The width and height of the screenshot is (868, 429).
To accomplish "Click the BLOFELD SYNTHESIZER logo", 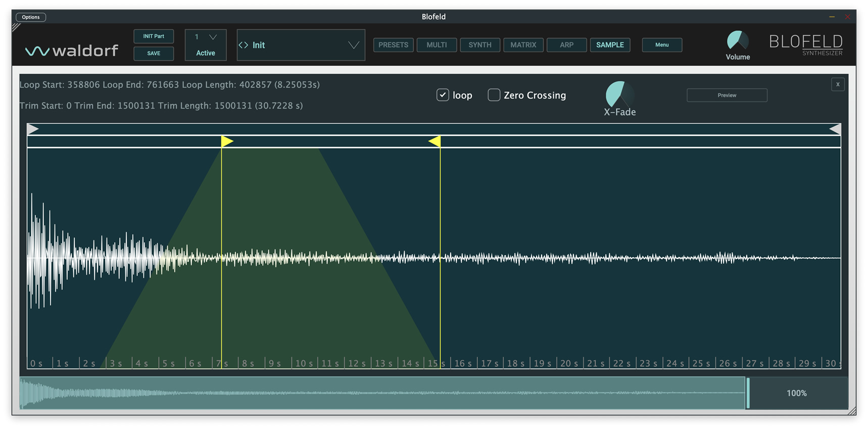I will pos(806,45).
